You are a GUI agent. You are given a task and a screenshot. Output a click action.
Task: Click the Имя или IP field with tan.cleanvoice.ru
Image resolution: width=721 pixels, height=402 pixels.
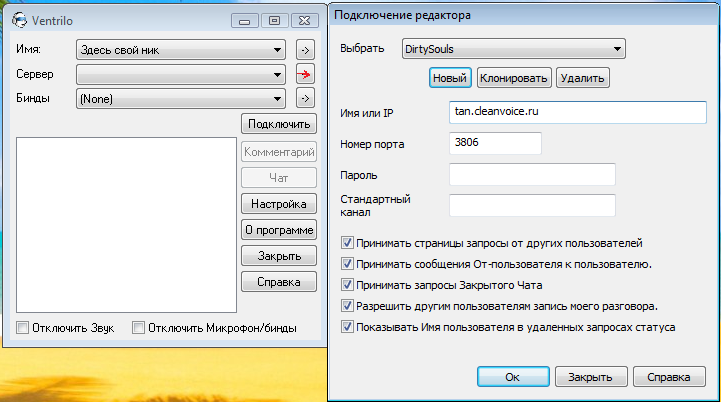pyautogui.click(x=578, y=112)
